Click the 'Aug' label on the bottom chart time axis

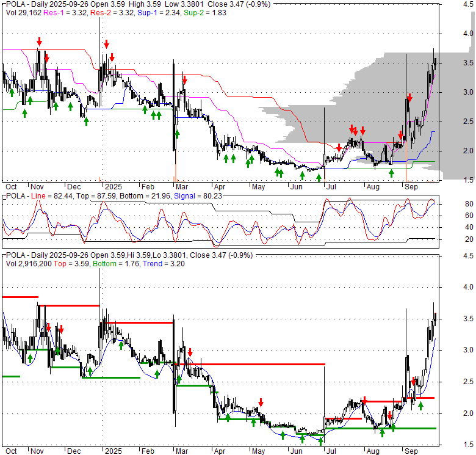[373, 451]
